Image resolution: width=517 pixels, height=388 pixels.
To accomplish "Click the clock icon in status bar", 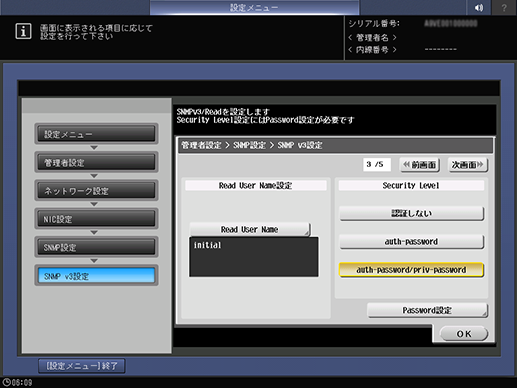I will tap(6, 382).
